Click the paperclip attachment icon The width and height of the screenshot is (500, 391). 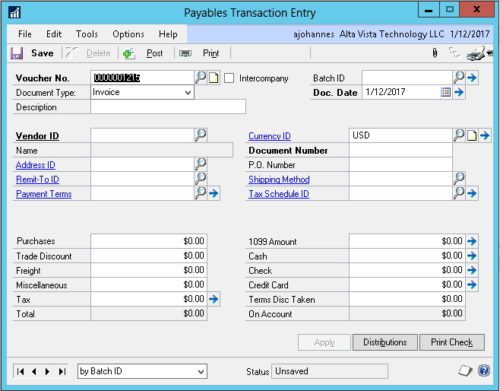435,53
